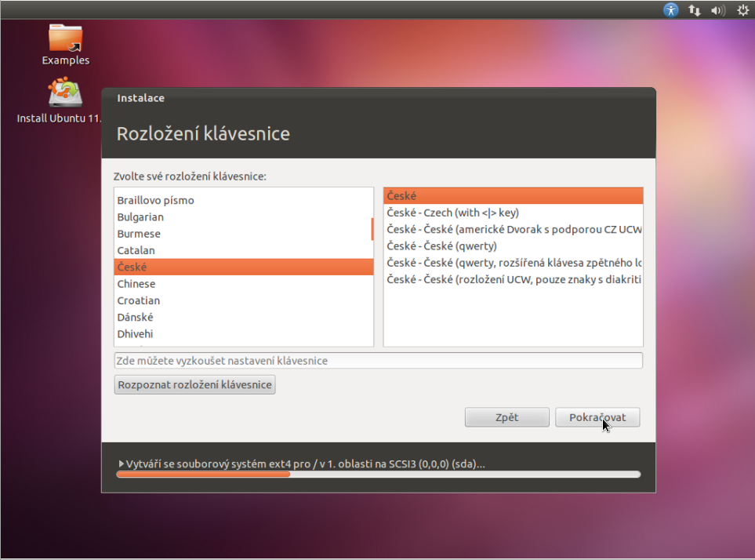Select Dánské in the layout list

point(243,318)
